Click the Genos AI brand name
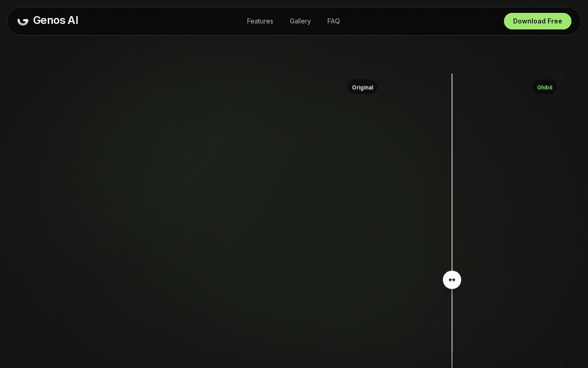Image resolution: width=588 pixels, height=368 pixels. 56,20
